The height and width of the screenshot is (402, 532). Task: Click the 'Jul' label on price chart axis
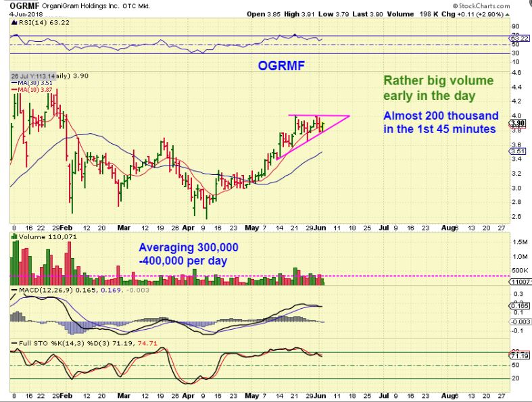pyautogui.click(x=384, y=228)
